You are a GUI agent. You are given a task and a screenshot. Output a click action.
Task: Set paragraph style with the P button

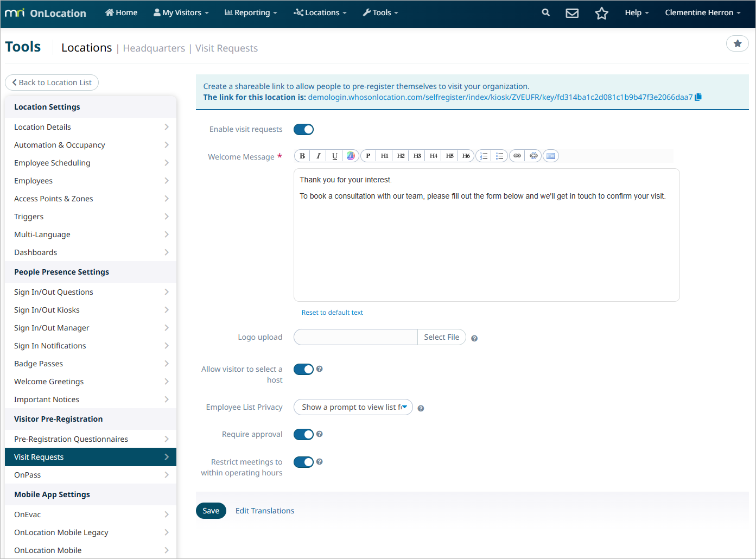click(x=368, y=156)
